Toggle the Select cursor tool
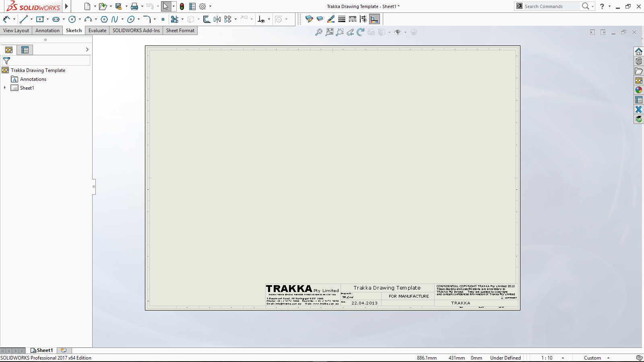644x362 pixels. [165, 6]
